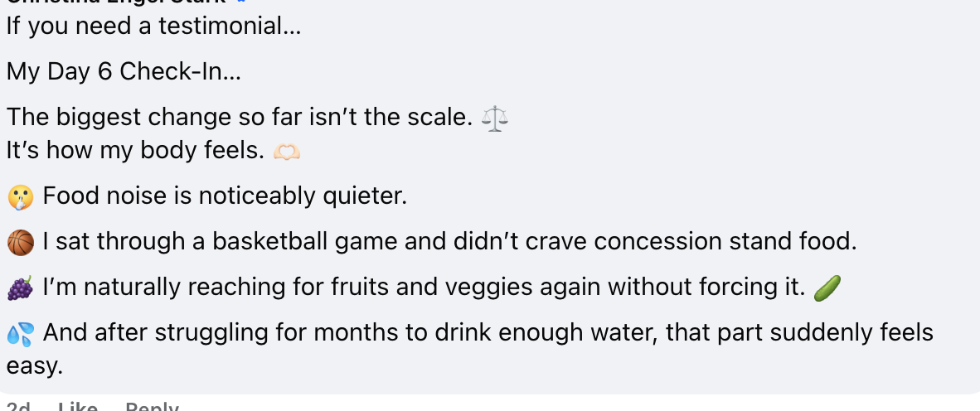Click the verified badge beside commenter name
980x411 pixels.
[x=242, y=2]
